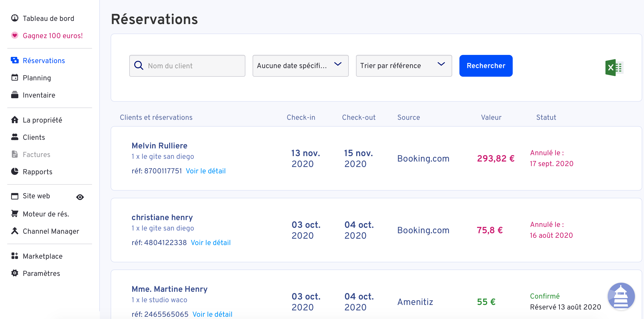Open the Inventaire section
The width and height of the screenshot is (644, 319).
[39, 95]
